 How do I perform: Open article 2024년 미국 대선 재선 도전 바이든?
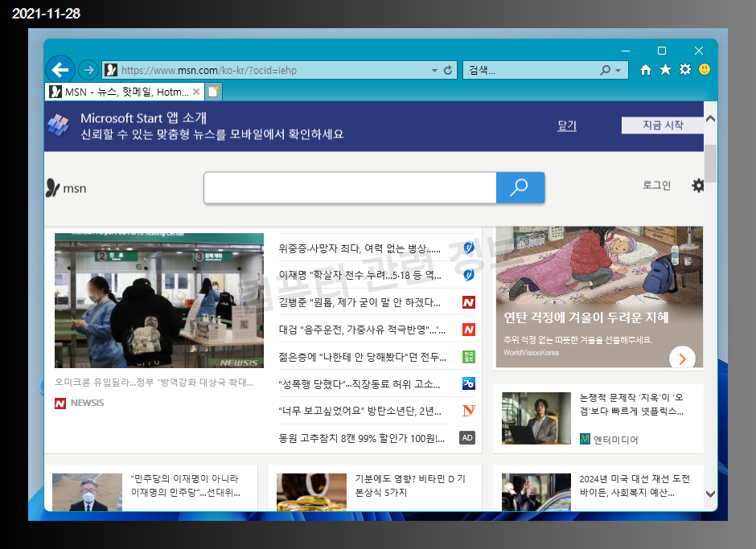[635, 485]
